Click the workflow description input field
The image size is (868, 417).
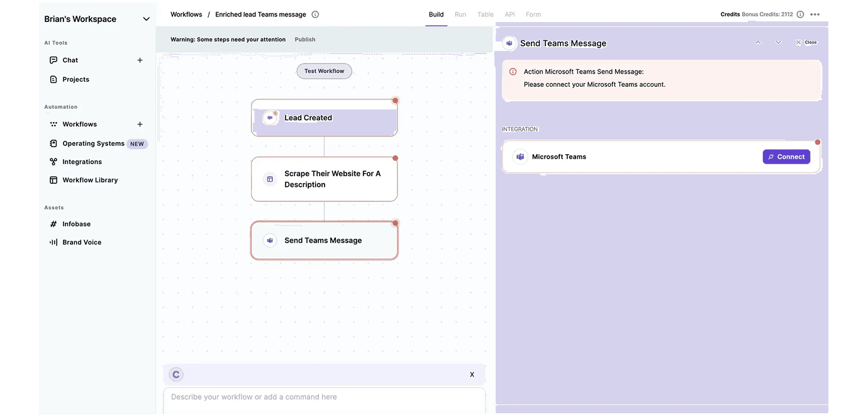(x=324, y=398)
